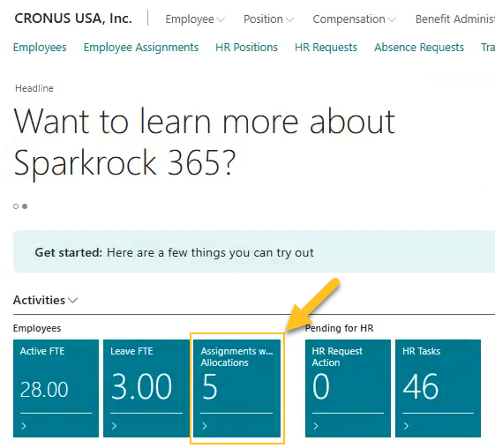Open Assignments with Allocations tile arrow
495x448 pixels.
point(205,426)
